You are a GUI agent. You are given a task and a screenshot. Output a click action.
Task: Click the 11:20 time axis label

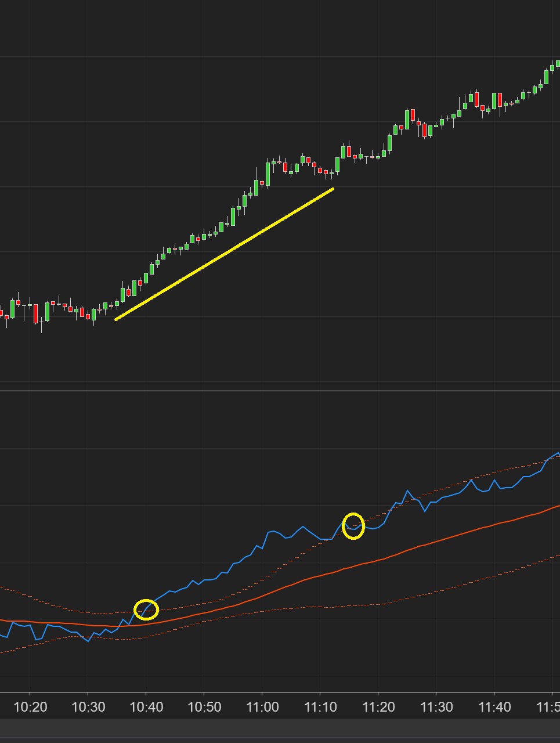point(378,707)
